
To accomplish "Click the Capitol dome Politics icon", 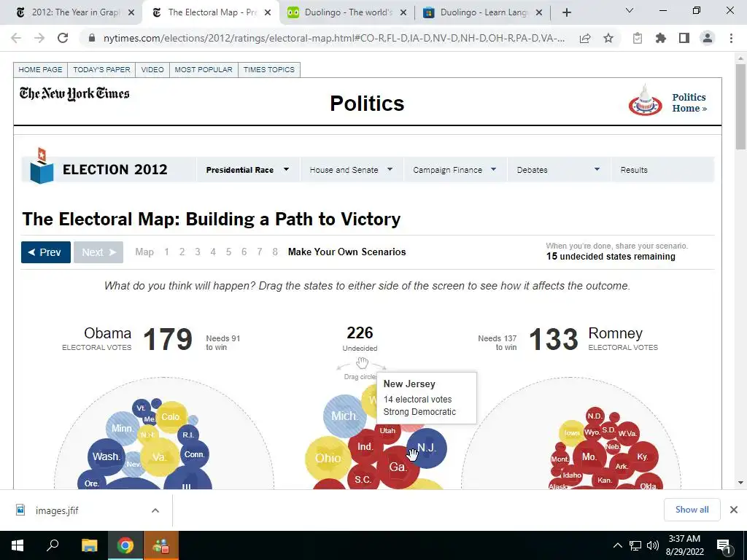I will point(645,100).
